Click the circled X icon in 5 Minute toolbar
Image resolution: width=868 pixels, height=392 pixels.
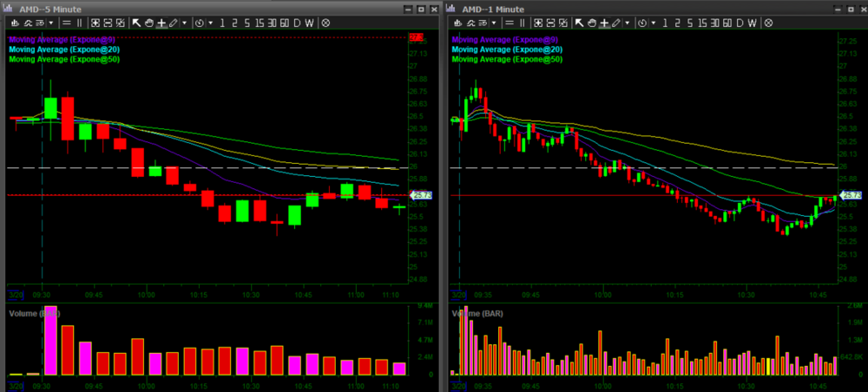click(x=325, y=23)
